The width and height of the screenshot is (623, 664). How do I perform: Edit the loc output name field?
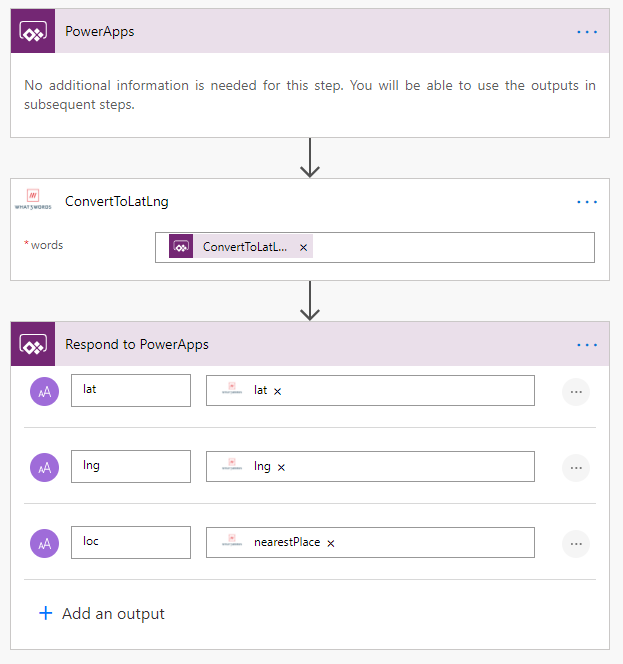(x=131, y=542)
